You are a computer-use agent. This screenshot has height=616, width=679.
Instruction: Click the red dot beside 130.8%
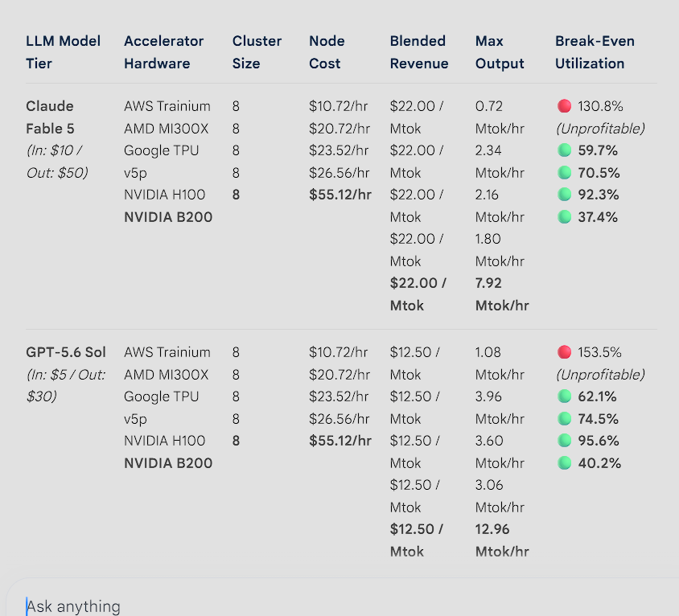[x=564, y=106]
